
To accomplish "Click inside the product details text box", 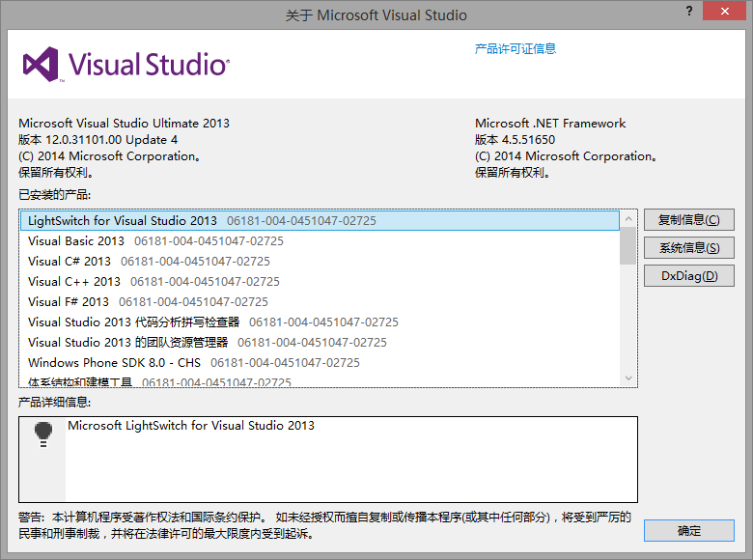I will click(348, 463).
